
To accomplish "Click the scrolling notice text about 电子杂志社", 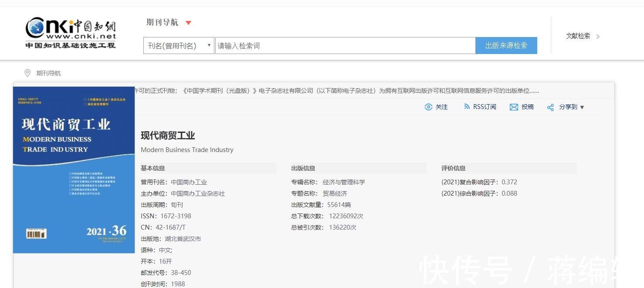I will [x=336, y=91].
